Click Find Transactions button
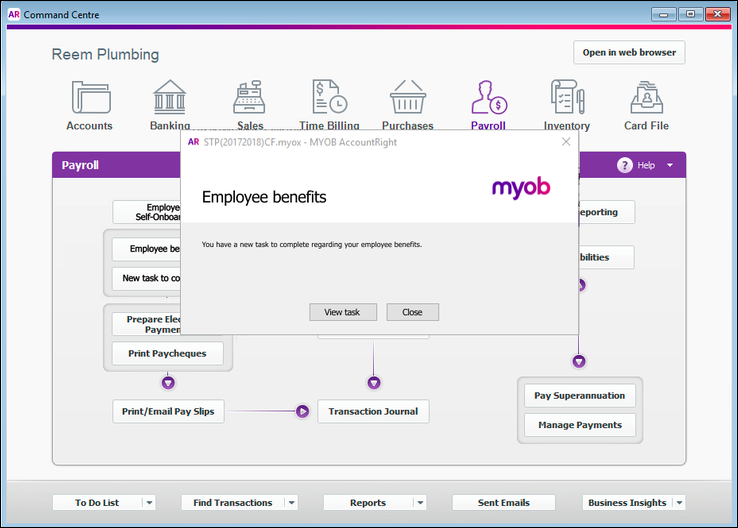 tap(233, 503)
